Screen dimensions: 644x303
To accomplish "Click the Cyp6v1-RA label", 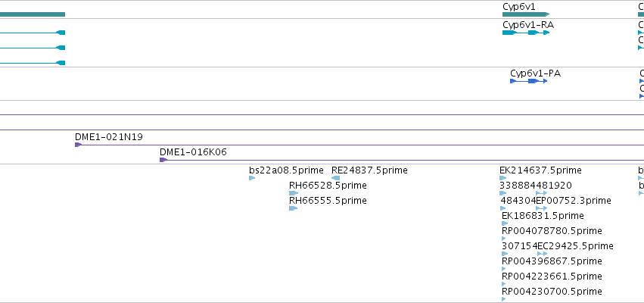I will 528,25.
